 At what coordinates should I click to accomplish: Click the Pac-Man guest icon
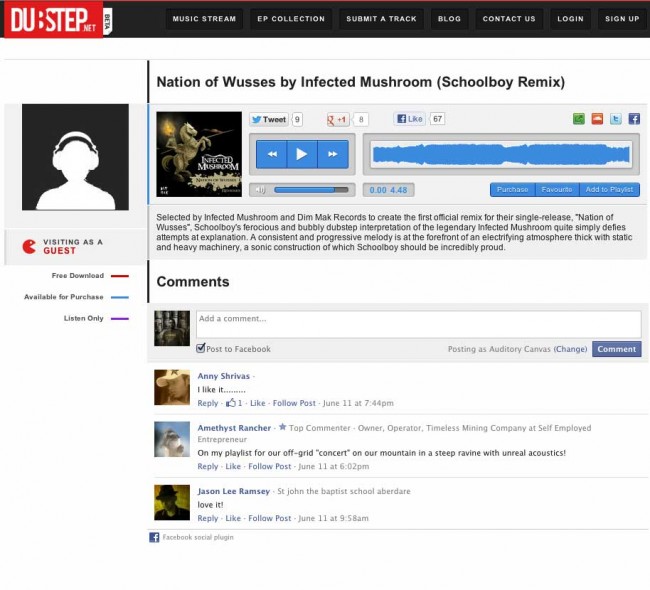[29, 246]
